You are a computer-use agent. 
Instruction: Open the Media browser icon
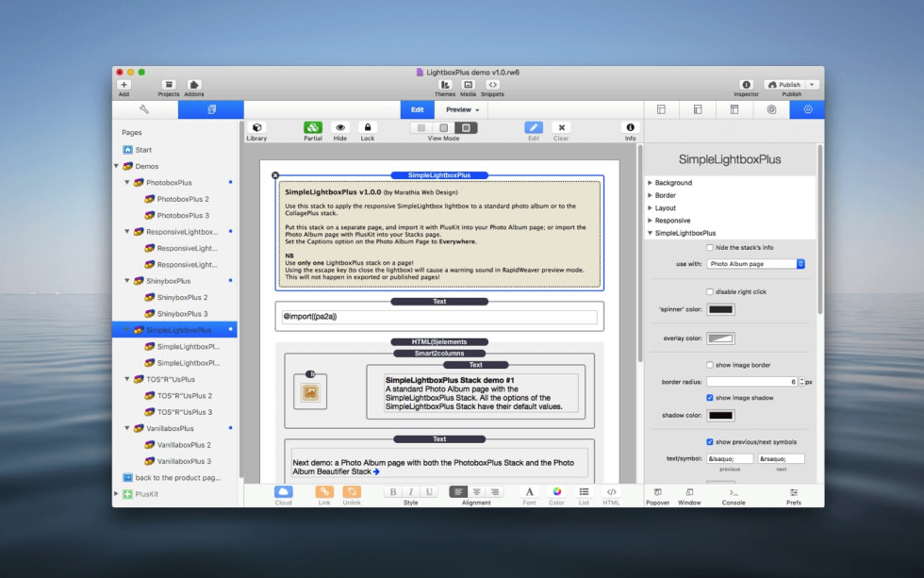468,85
